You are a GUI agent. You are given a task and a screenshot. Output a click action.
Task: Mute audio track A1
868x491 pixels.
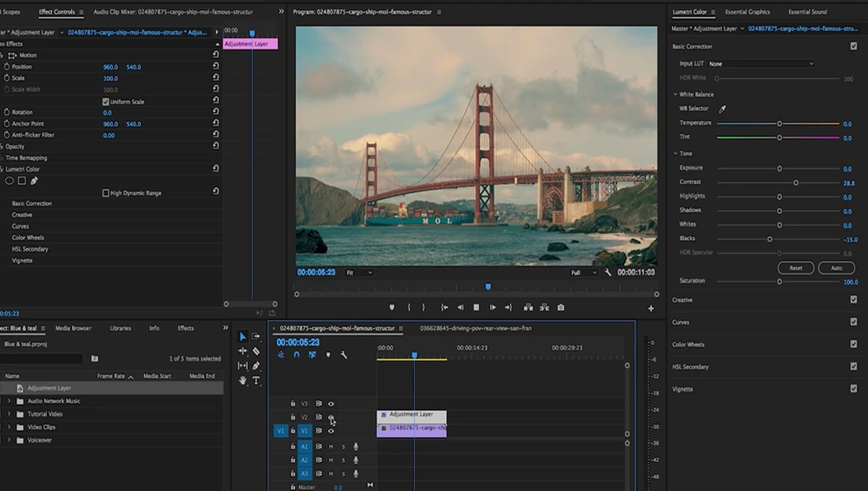point(331,447)
